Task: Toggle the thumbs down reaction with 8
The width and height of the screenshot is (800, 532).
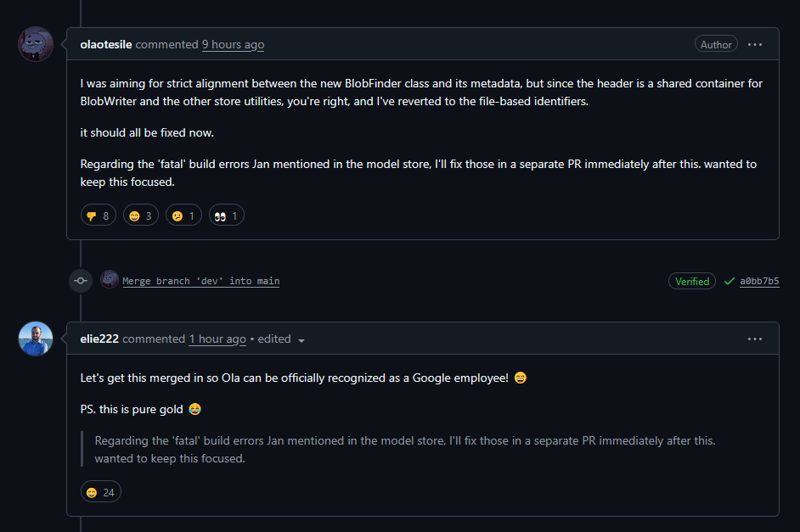Action: point(99,216)
